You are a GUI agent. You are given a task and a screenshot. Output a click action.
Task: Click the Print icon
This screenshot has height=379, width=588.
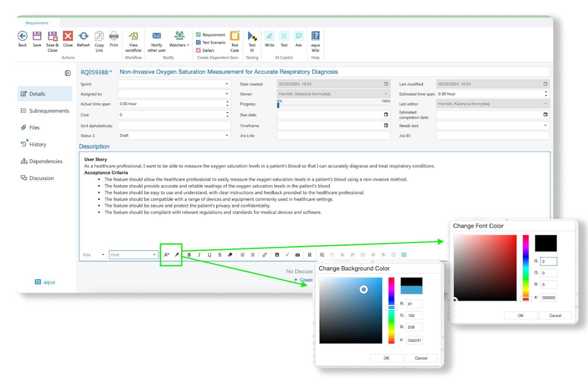click(114, 36)
